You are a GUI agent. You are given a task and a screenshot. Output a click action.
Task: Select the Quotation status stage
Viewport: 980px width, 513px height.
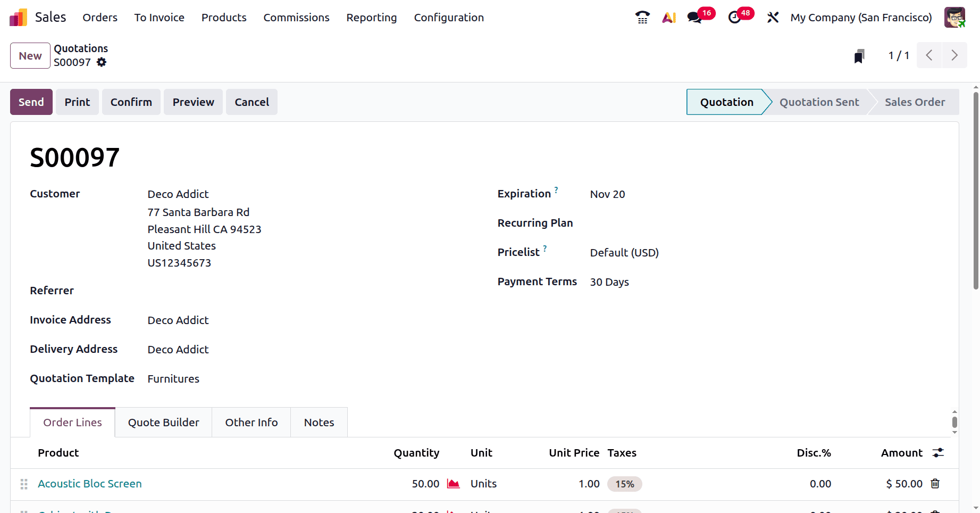[727, 102]
